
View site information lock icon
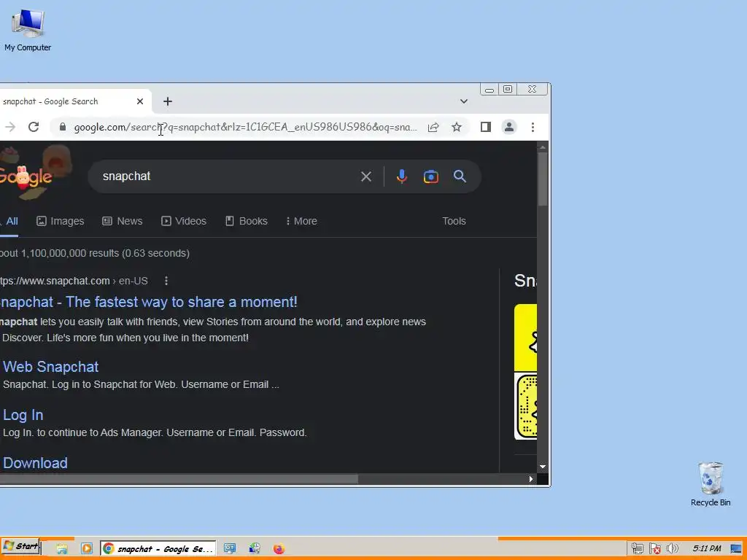(63, 127)
